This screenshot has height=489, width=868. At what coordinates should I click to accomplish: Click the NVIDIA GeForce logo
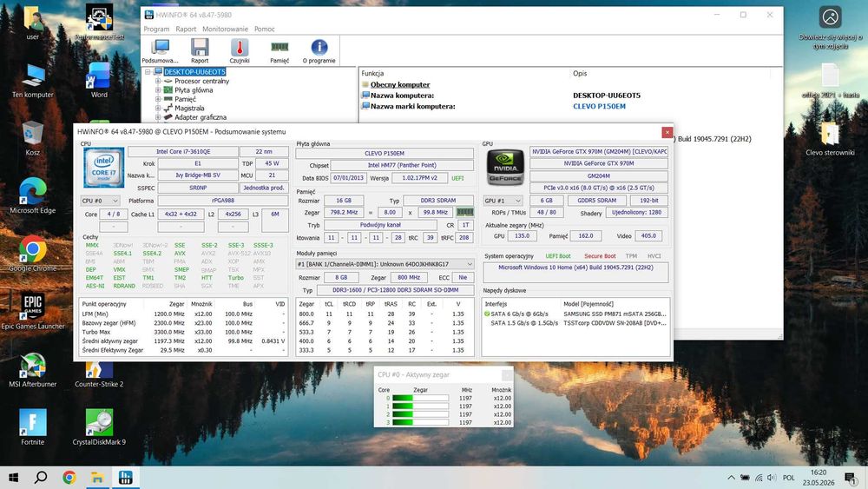tap(505, 167)
